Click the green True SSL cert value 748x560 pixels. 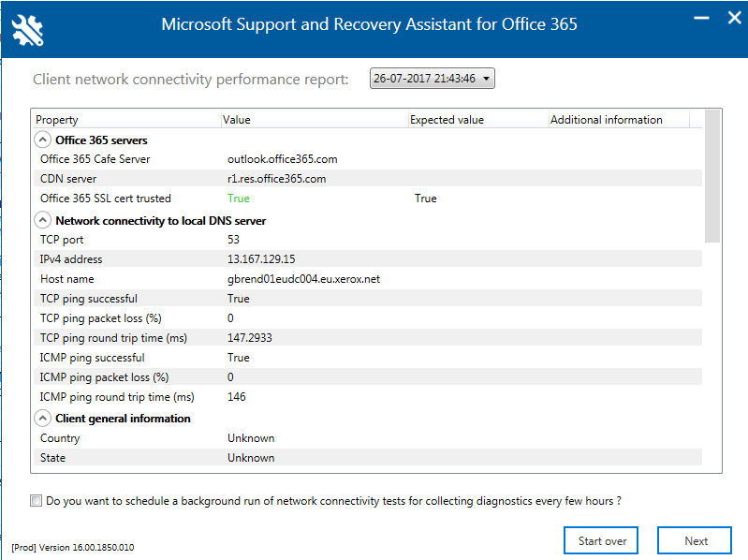pos(239,198)
